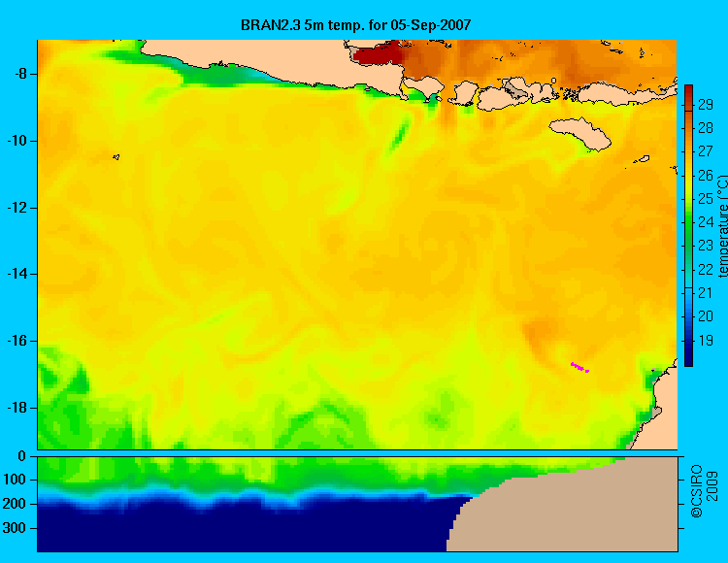The image size is (728, 563).
Task: Click the title "BRAN2.3 5m temp. for 05-Sep-2007"
Action: click(x=355, y=24)
